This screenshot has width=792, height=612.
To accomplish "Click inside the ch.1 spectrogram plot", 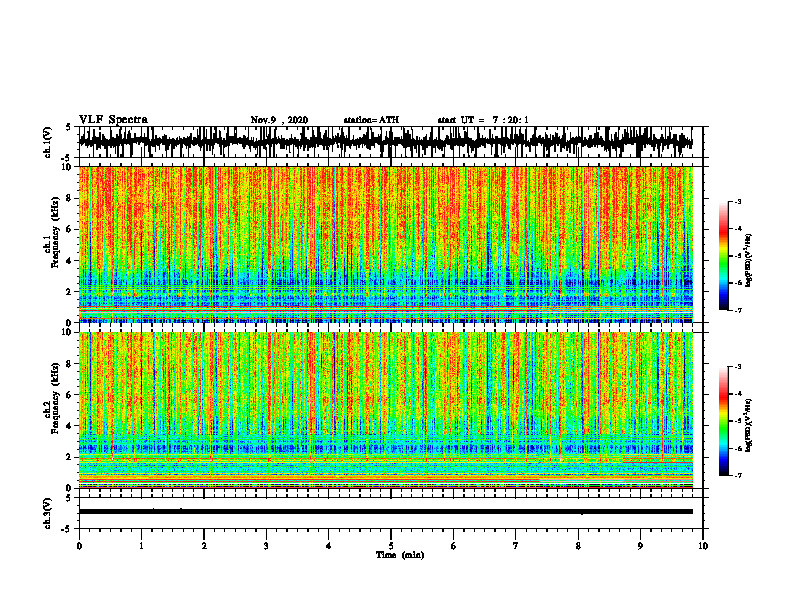I will click(390, 244).
